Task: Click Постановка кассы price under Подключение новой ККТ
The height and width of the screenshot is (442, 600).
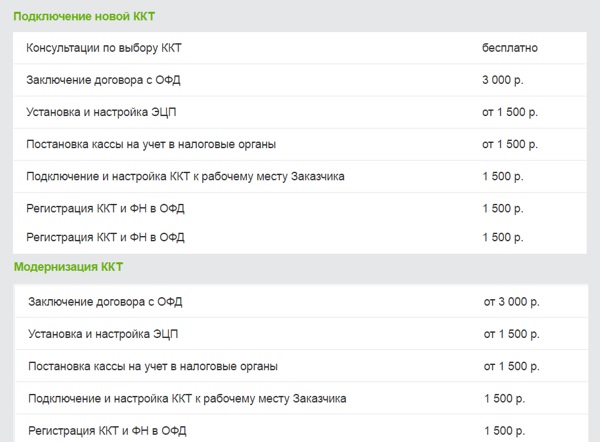Action: pos(510,144)
